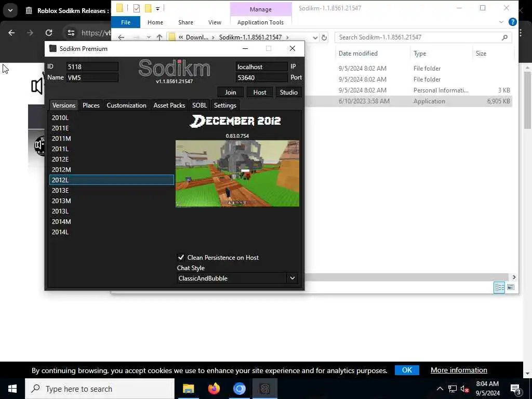The width and height of the screenshot is (532, 399).
Task: Select the 2013M version entry
Action: (112, 201)
